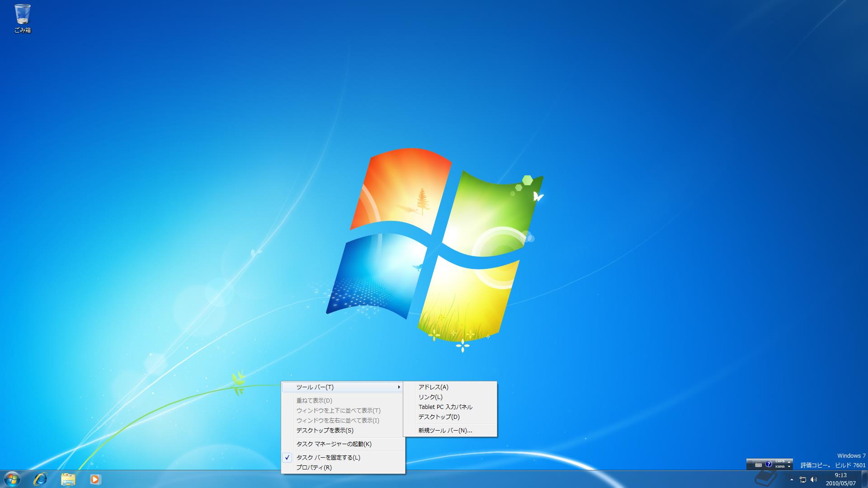Viewport: 868px width, 488px height.
Task: Click the Show Desktop button at taskbar end
Action: pos(864,479)
